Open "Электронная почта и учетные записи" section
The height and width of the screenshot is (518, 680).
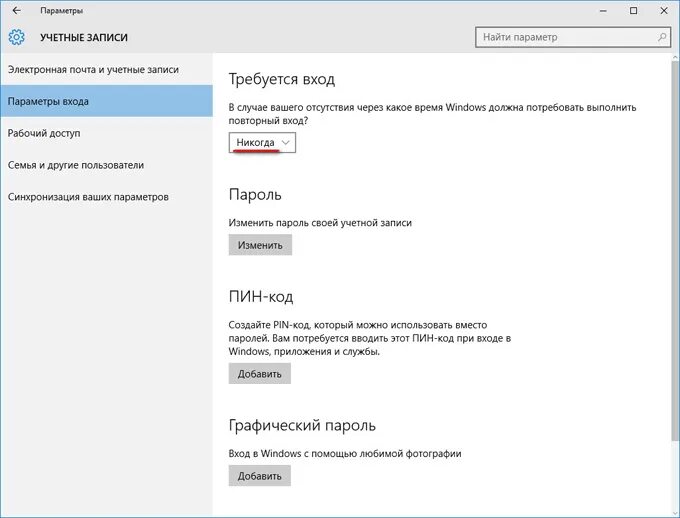[x=106, y=69]
